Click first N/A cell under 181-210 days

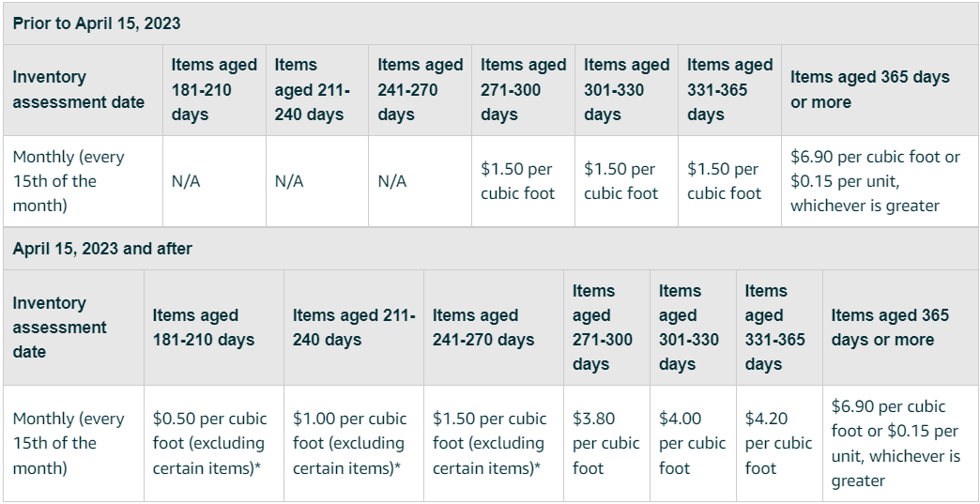pos(186,182)
